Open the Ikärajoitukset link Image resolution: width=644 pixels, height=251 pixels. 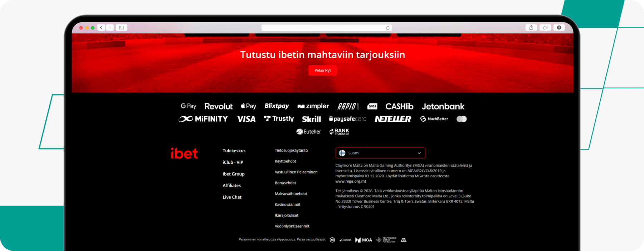[287, 215]
